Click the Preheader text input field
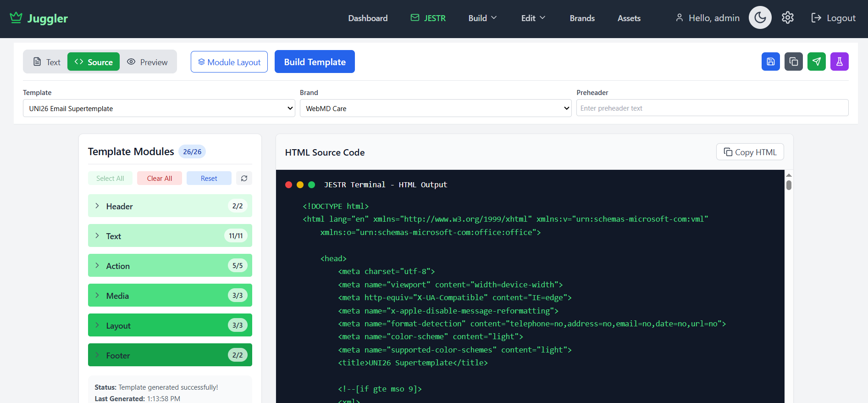 coord(712,108)
